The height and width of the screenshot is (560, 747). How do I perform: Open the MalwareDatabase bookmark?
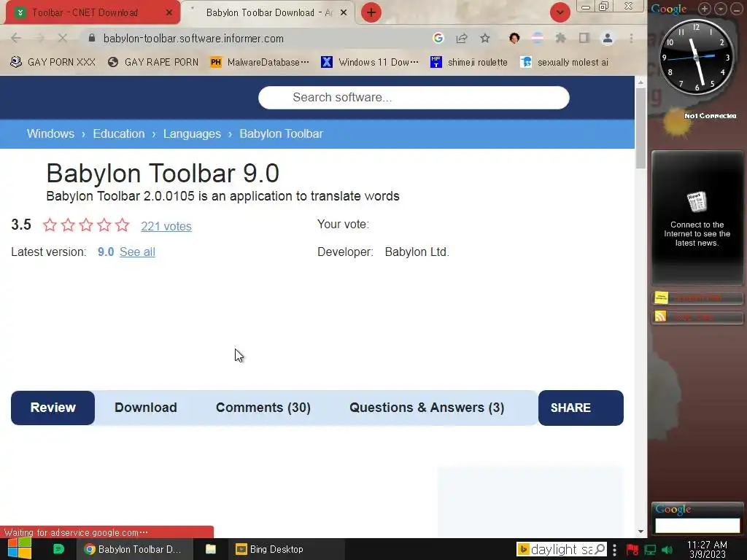point(259,62)
